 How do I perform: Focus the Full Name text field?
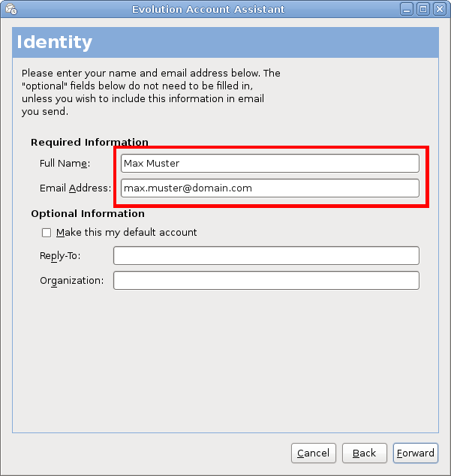pos(269,163)
